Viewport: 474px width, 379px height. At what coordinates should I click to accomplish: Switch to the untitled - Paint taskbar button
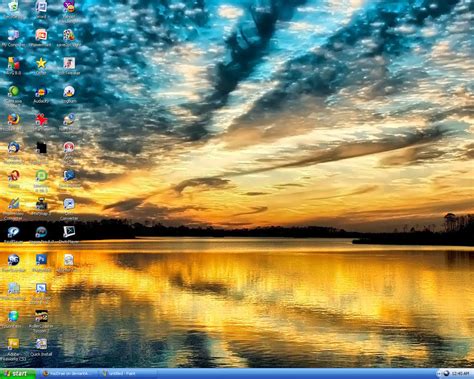point(128,374)
